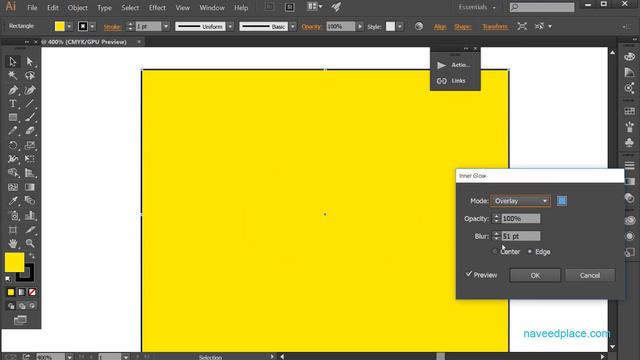The image size is (640, 360).
Task: Select the Symbol Sprayer tool
Action: [13, 215]
